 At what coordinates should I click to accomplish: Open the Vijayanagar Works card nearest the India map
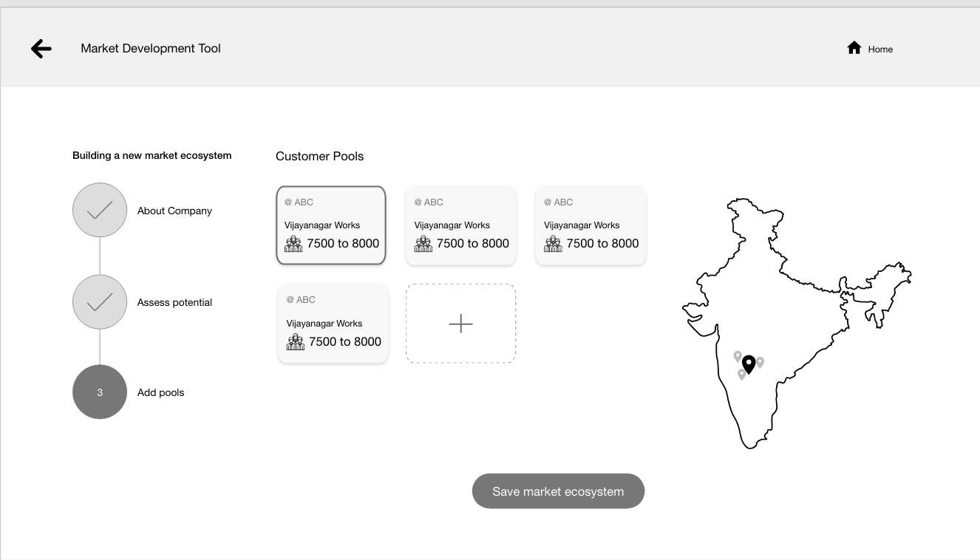tap(591, 225)
